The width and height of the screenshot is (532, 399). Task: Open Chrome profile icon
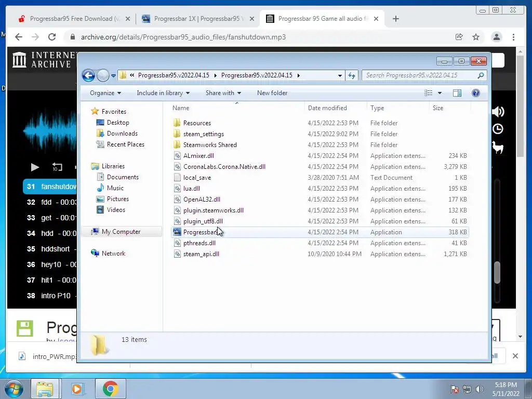496,37
